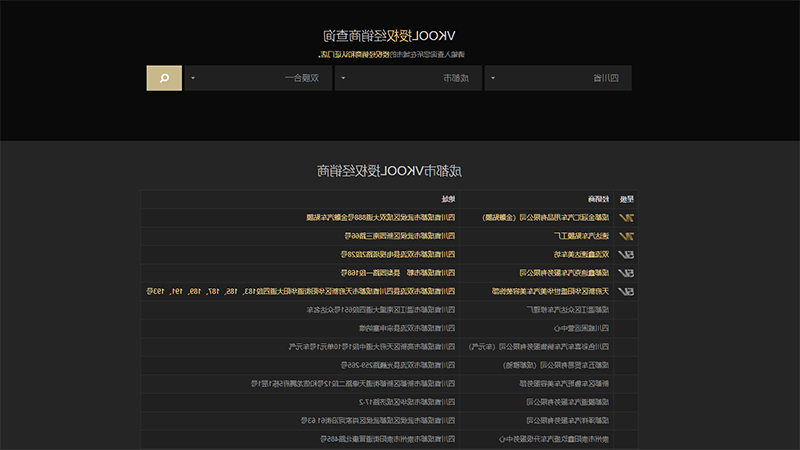
Task: Click the star-rating icon in the fifth dealer row
Action: point(626,291)
